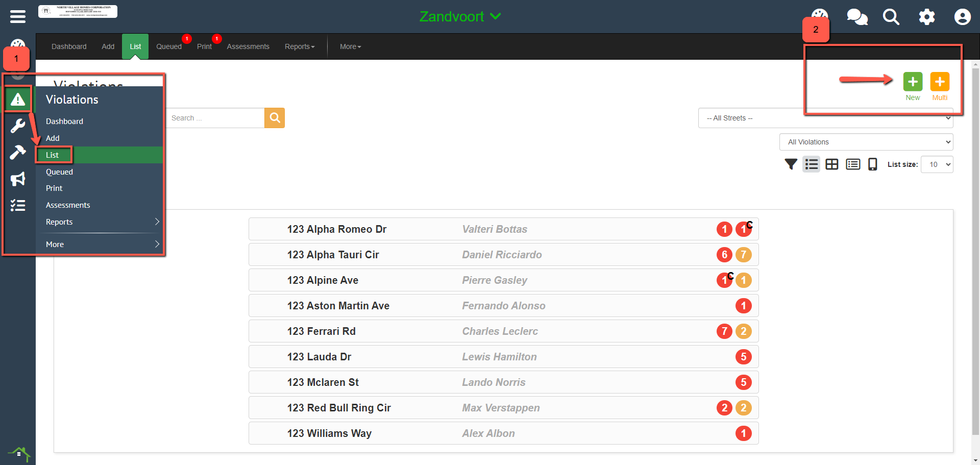
Task: Switch to the mobile view icon
Action: tap(873, 164)
